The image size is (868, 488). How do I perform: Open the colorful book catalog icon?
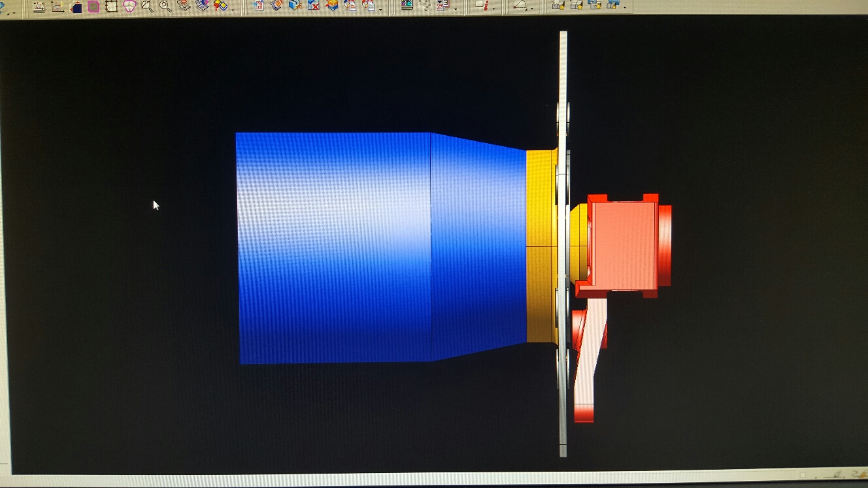click(x=407, y=5)
